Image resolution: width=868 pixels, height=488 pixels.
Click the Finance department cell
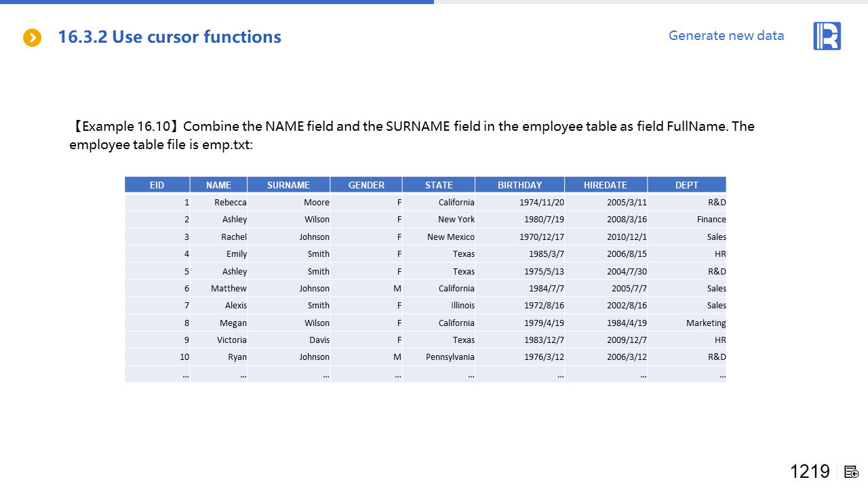[x=711, y=220]
